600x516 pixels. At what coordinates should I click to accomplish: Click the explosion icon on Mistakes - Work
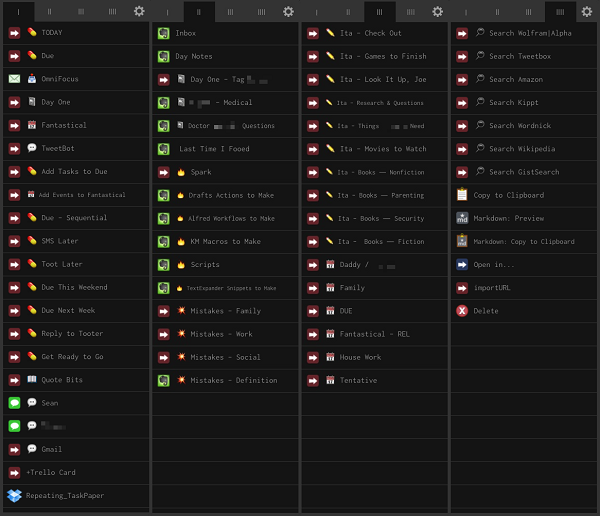point(181,333)
